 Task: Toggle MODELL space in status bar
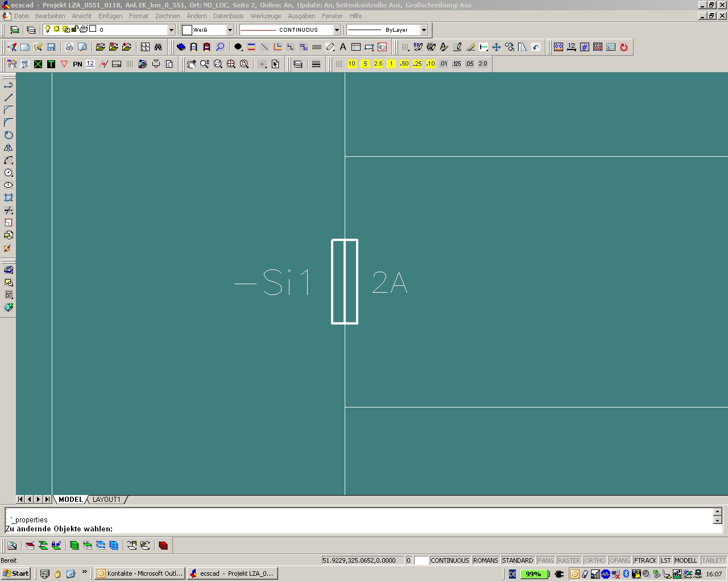[x=685, y=560]
